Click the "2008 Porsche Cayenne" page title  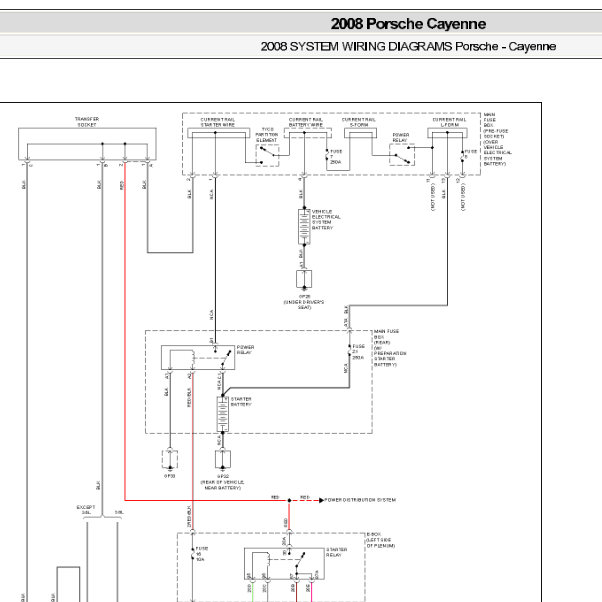click(408, 24)
